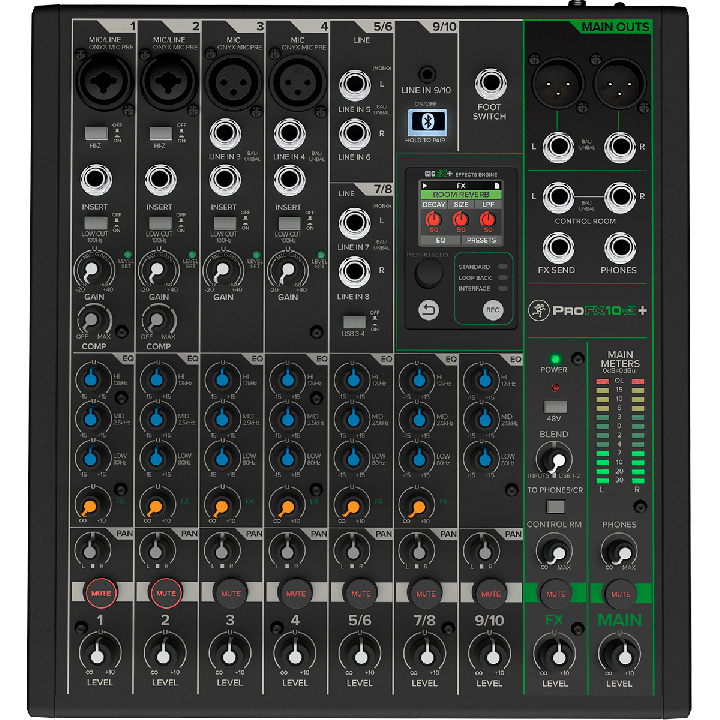This screenshot has height=720, width=720.
Task: Toggle the Bluetooth pairing button
Action: (427, 122)
